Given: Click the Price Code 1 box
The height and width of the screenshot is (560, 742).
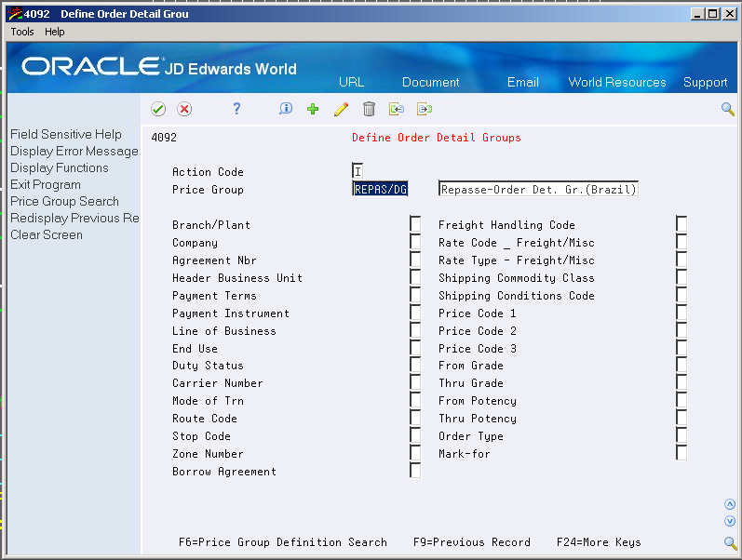Looking at the screenshot, I should coord(681,313).
